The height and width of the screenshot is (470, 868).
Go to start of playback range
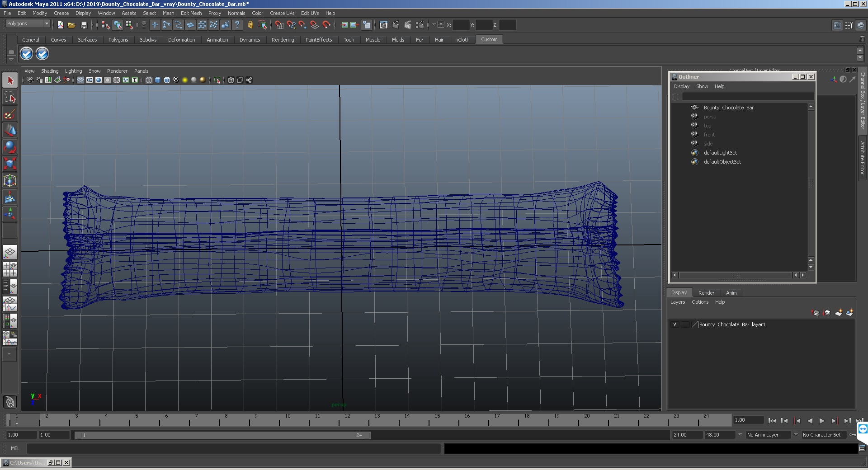772,421
